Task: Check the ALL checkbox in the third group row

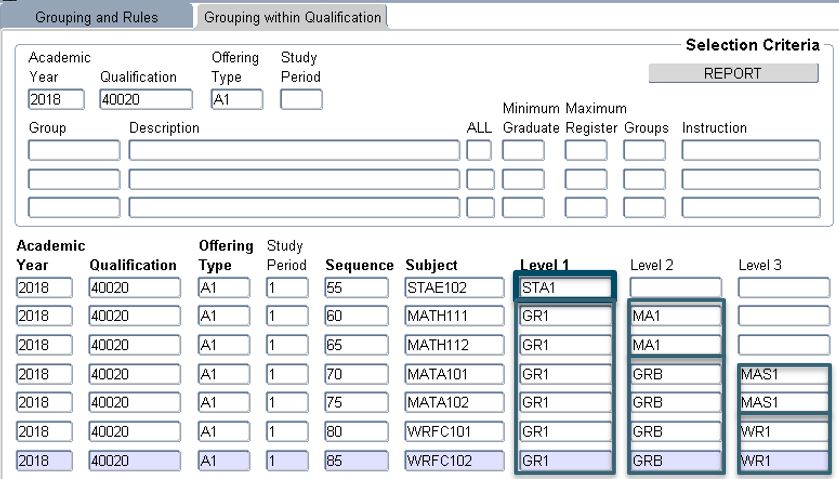Action: [479, 208]
